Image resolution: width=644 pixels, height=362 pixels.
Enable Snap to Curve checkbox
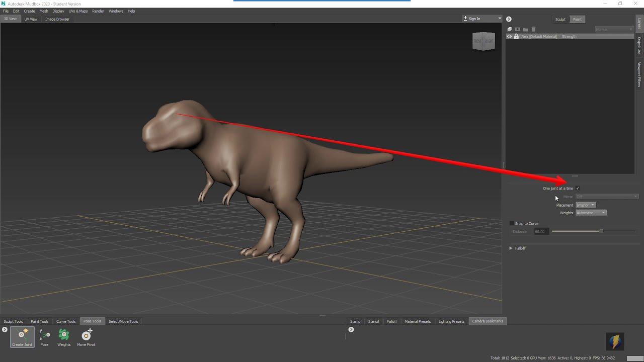click(512, 224)
